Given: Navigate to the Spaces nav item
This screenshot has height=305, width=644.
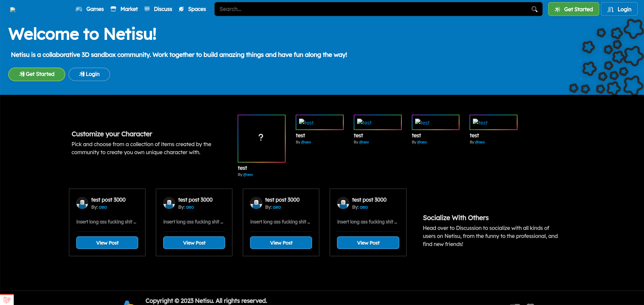Looking at the screenshot, I should coord(197,9).
